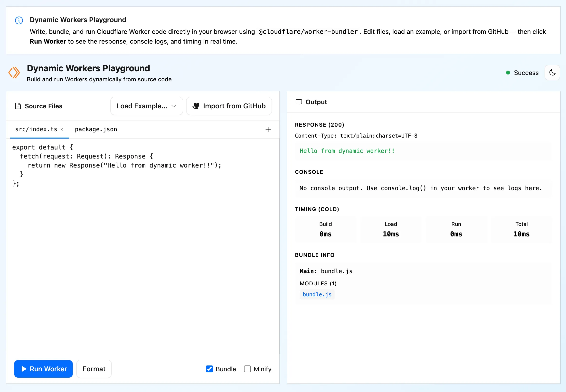Click the chevron arrow on Load Example
Screen dimensions: 566x392
coord(174,106)
